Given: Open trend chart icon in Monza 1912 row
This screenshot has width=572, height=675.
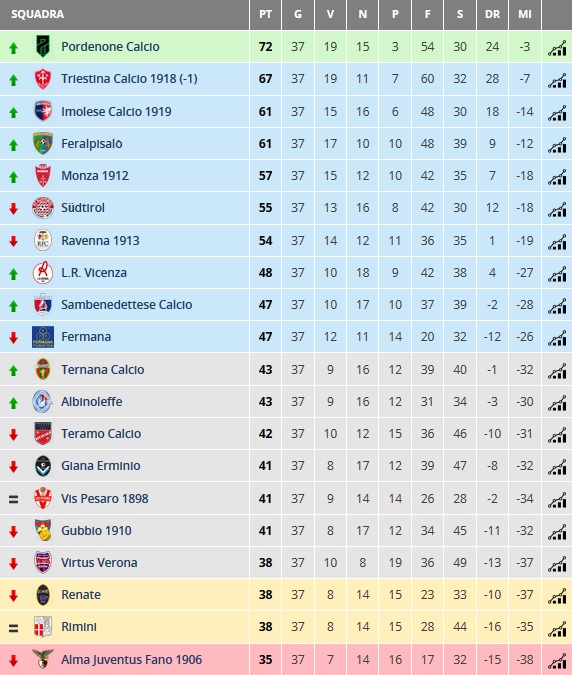Looking at the screenshot, I should pos(557,177).
